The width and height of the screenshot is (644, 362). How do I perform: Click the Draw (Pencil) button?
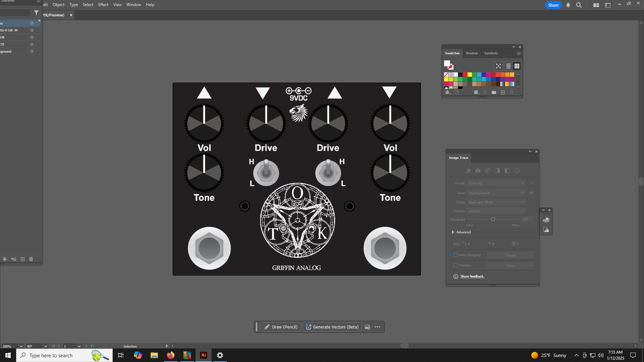tap(281, 327)
